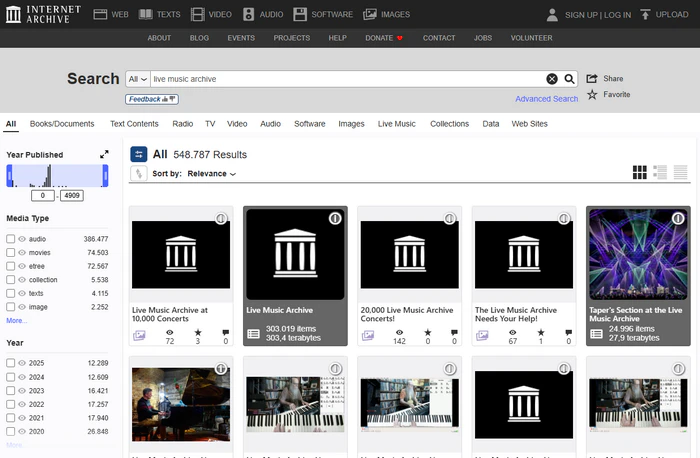Hide the texts media type with eye icon

pyautogui.click(x=22, y=293)
